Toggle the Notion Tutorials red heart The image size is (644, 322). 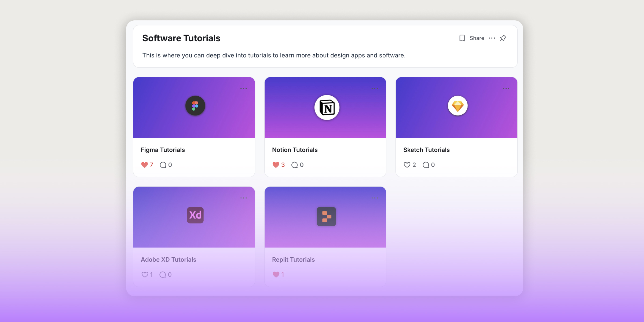(x=276, y=165)
